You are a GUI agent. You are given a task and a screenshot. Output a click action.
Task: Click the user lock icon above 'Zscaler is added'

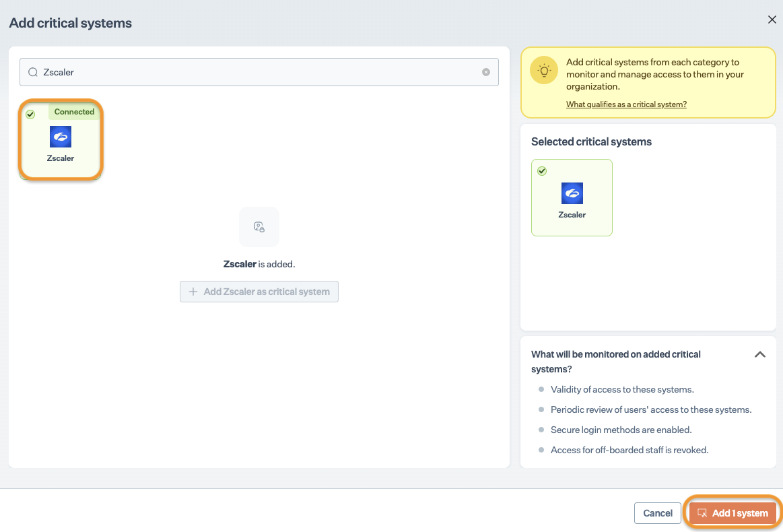(259, 227)
